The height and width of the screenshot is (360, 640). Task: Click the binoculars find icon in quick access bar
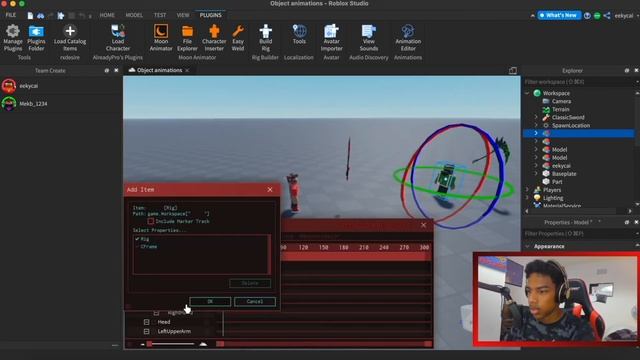click(x=40, y=16)
